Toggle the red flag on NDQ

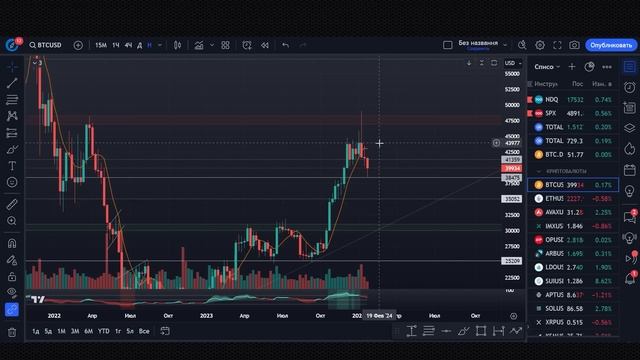tap(530, 100)
